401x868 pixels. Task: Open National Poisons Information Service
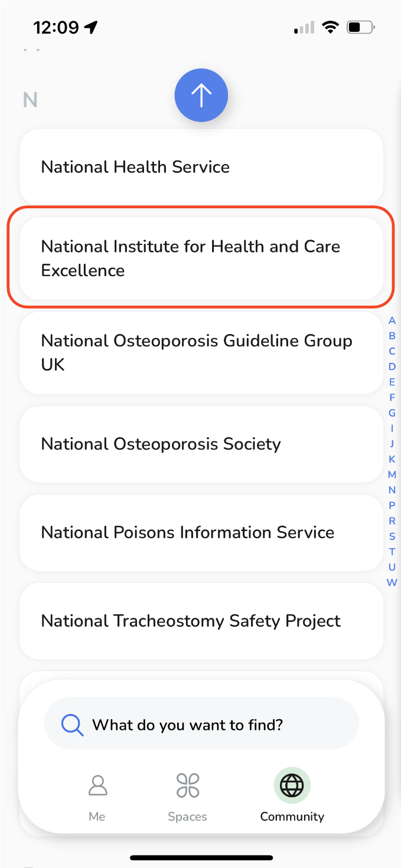click(x=201, y=532)
